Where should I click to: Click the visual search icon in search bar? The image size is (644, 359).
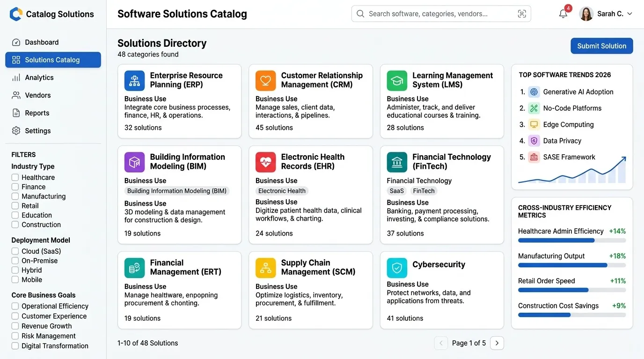[x=522, y=14]
